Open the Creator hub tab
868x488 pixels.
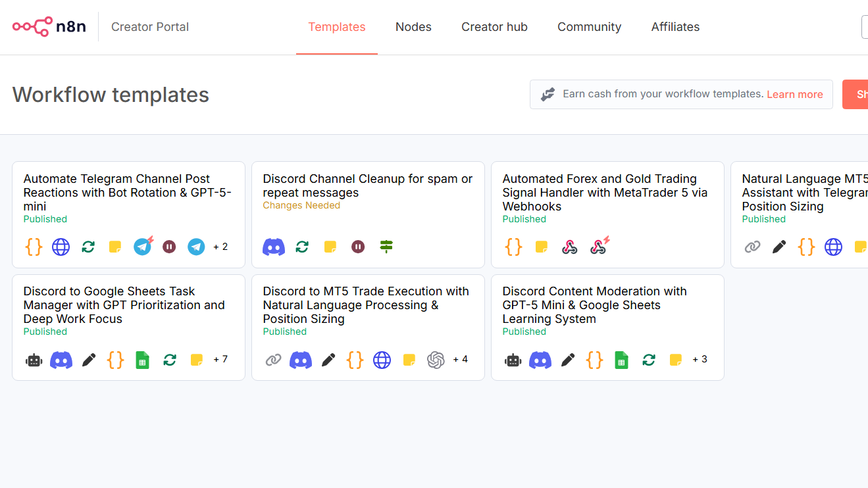494,27
